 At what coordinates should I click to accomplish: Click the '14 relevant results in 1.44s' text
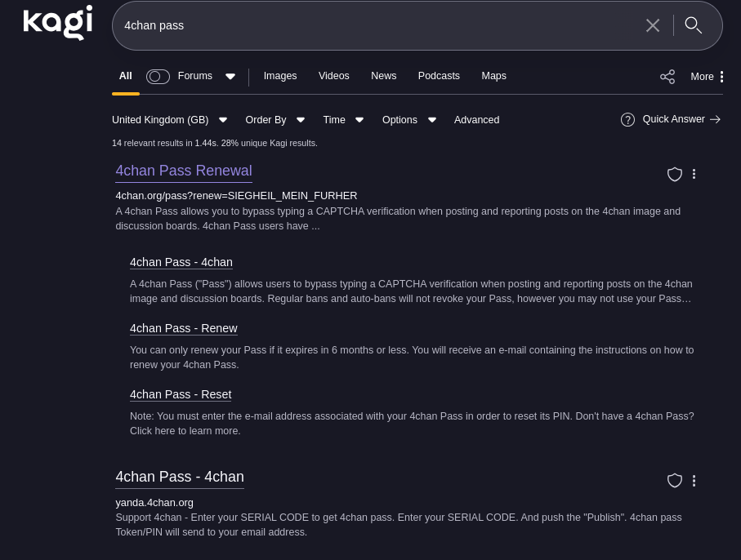tap(215, 143)
